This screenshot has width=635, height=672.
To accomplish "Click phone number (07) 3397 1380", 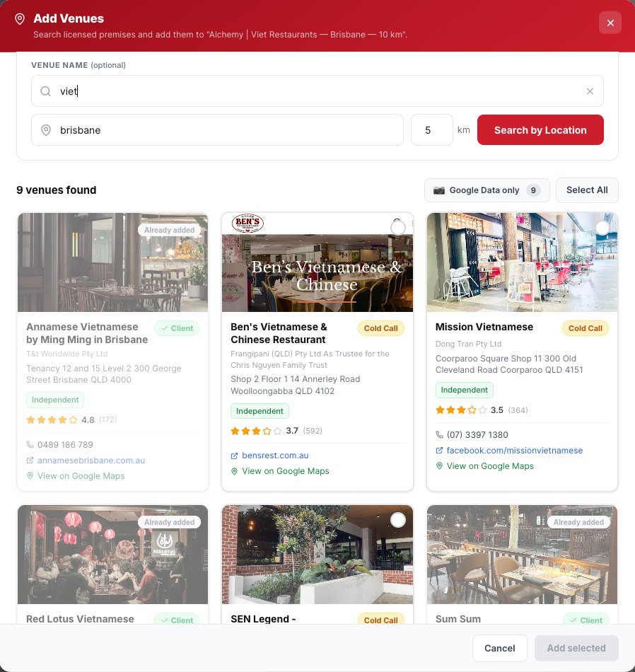I will tap(477, 434).
